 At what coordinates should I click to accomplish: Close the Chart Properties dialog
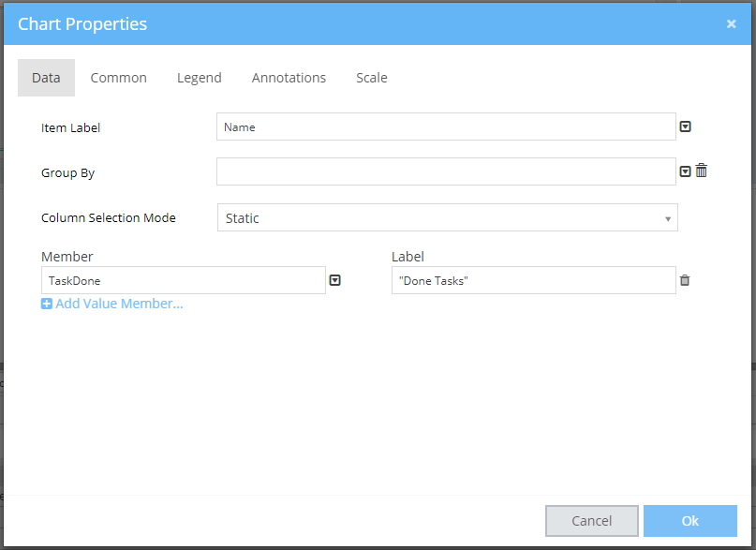(x=731, y=24)
